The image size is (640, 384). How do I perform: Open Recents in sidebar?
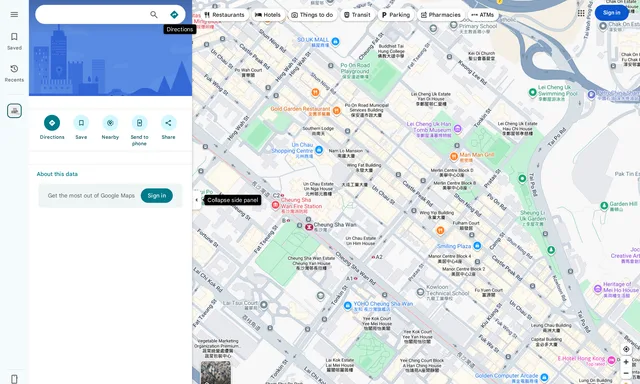point(14,73)
